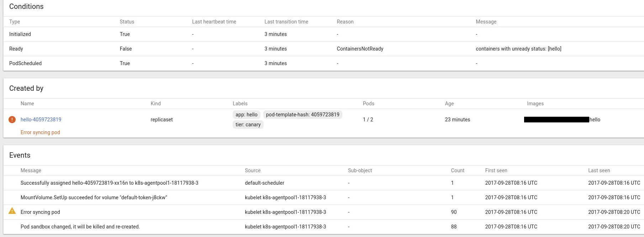Image resolution: width=644 pixels, height=237 pixels.
Task: Click the 'Last heartbeat time' column header
Action: pos(214,22)
